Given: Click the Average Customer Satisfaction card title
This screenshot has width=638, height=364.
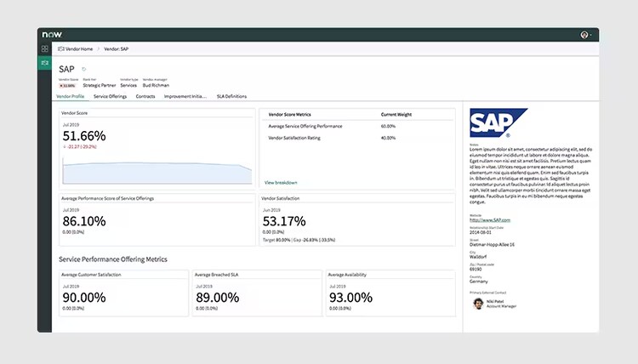Looking at the screenshot, I should pos(91,275).
